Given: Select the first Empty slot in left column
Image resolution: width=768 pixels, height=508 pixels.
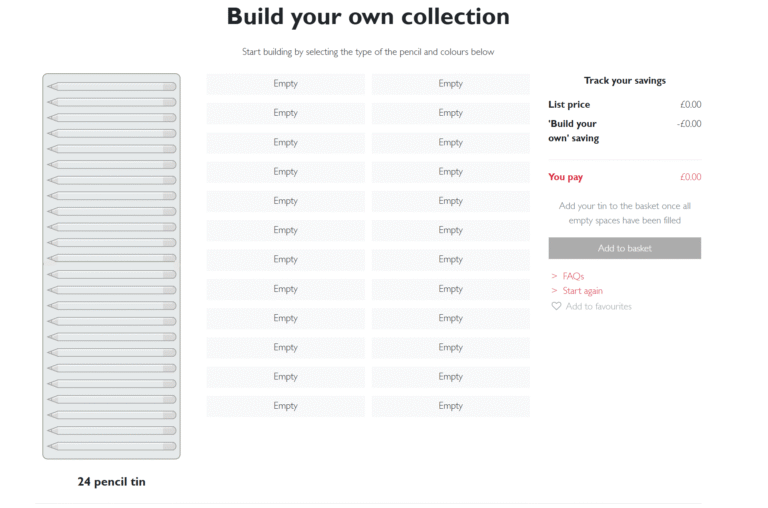Looking at the screenshot, I should click(x=285, y=84).
